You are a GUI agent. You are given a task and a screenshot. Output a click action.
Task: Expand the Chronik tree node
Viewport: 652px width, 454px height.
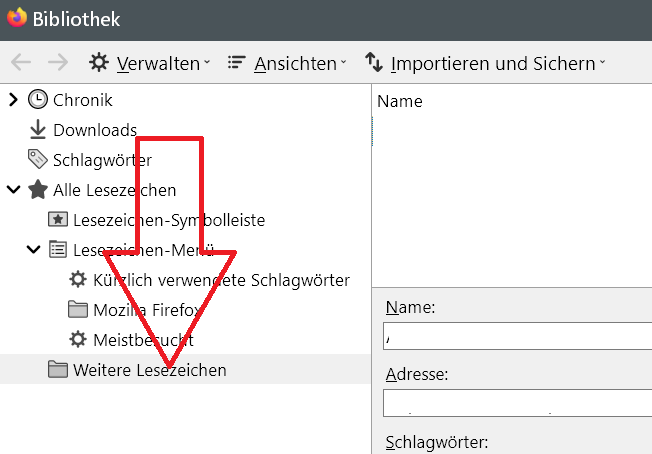tap(13, 100)
